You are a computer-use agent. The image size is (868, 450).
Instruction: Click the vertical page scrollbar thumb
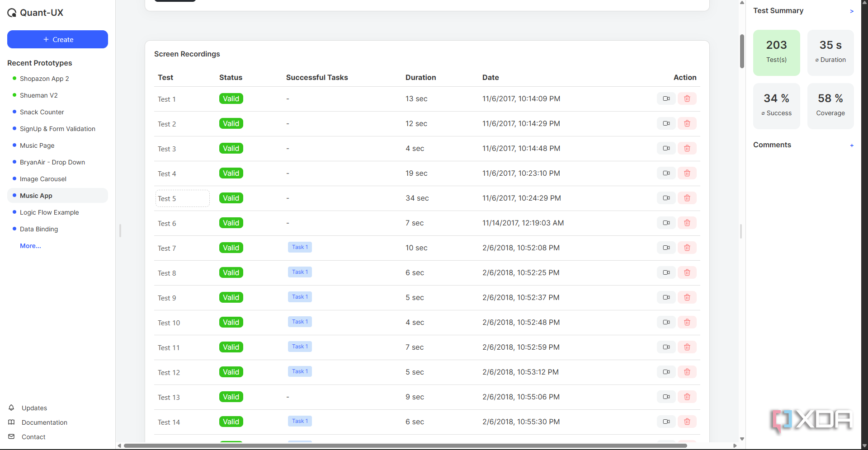tap(742, 51)
